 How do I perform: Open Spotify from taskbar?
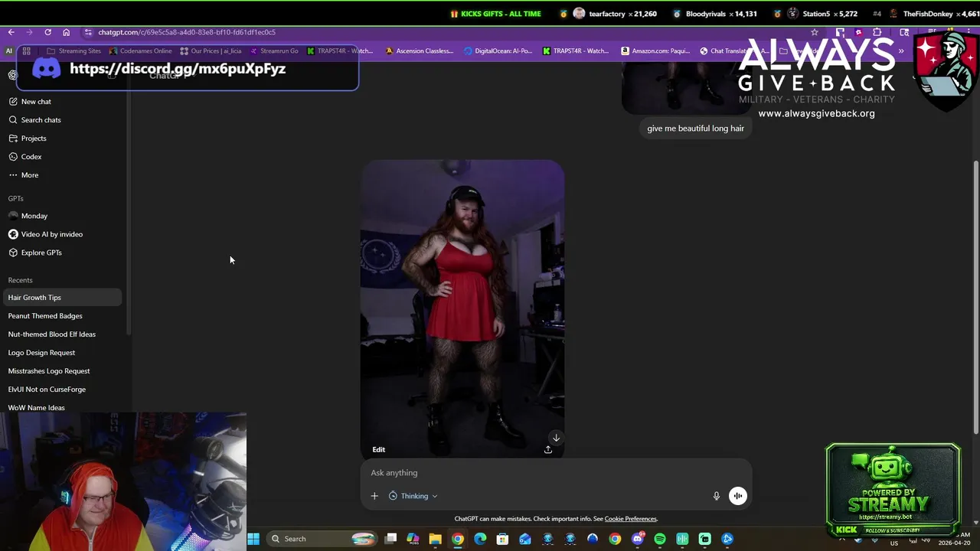click(x=660, y=539)
